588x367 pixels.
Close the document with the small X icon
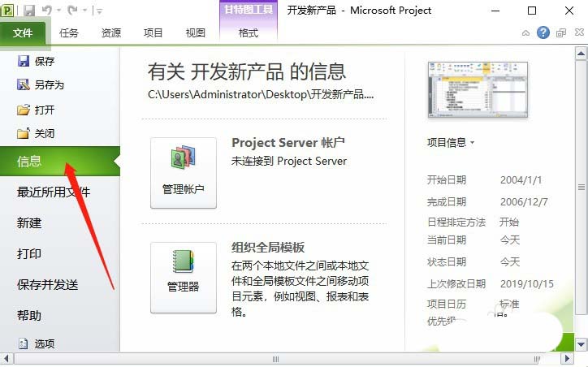(579, 32)
